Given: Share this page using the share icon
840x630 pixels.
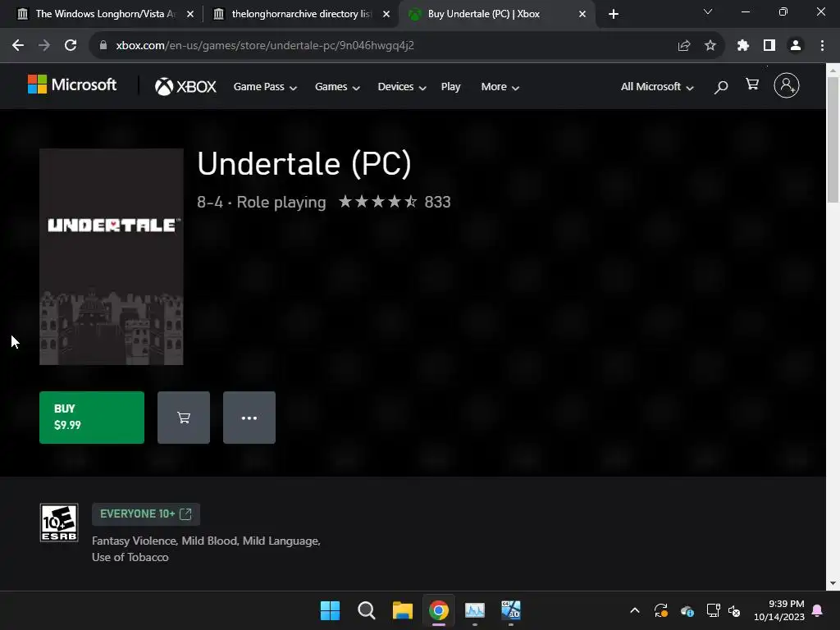Looking at the screenshot, I should pos(684,46).
